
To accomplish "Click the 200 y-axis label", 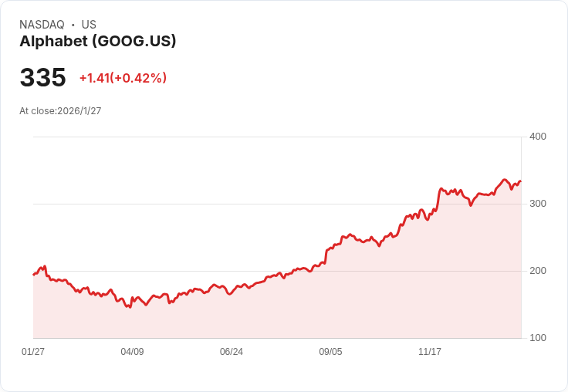I will tap(537, 271).
